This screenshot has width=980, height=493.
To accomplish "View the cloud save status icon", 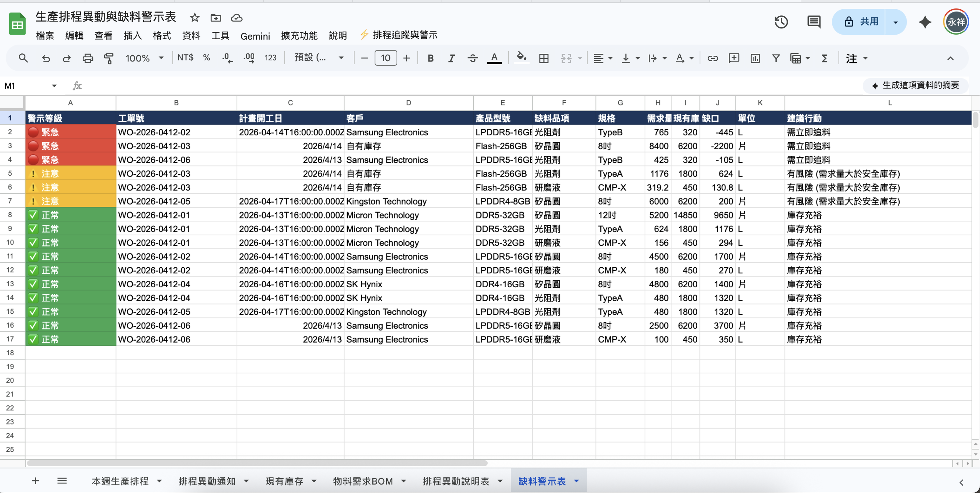I will pos(237,18).
